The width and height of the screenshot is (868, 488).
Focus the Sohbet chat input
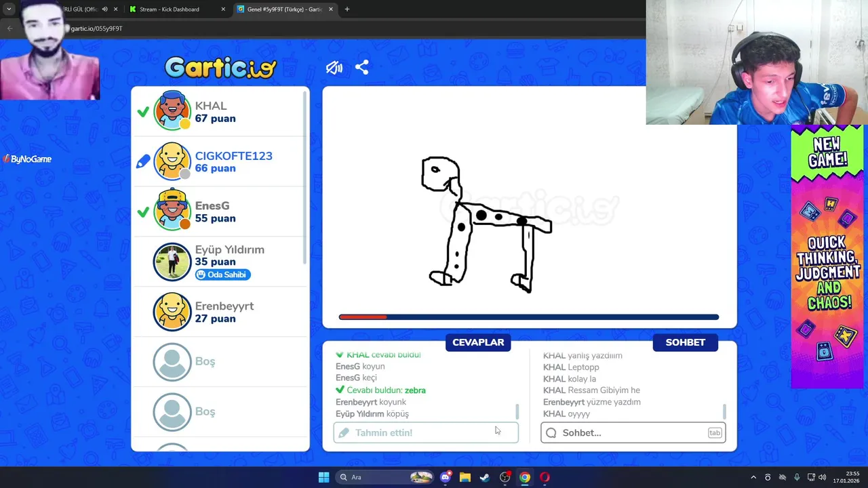[x=633, y=432]
